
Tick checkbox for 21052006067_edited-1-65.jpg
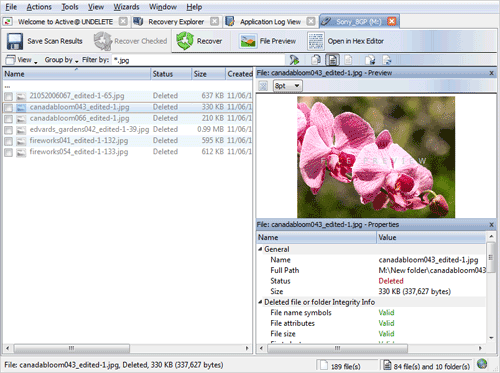pyautogui.click(x=9, y=96)
